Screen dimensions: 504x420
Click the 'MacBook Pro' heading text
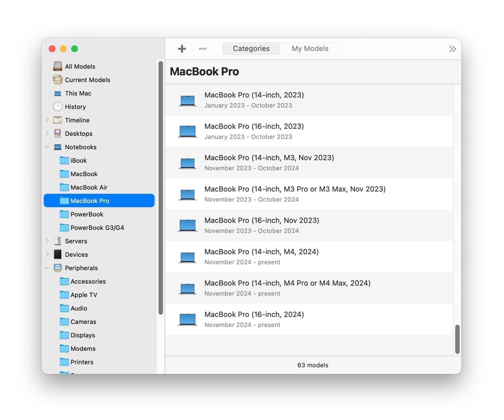(204, 71)
